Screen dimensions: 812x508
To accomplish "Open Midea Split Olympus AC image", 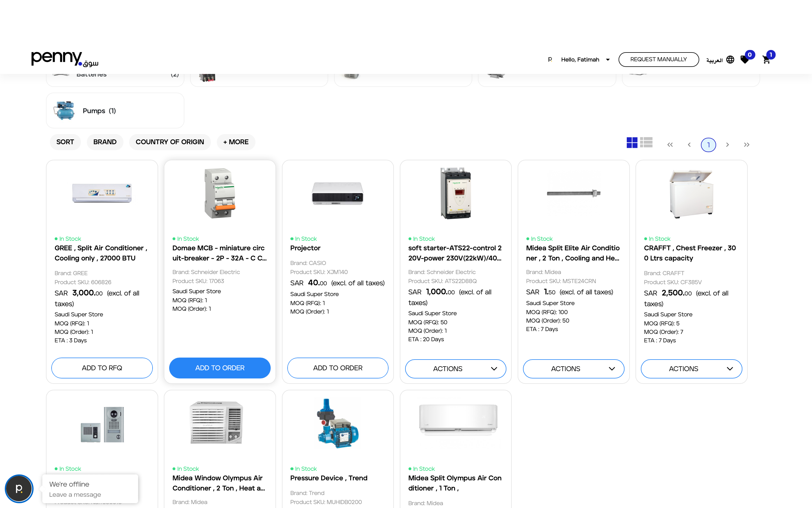I will click(458, 420).
